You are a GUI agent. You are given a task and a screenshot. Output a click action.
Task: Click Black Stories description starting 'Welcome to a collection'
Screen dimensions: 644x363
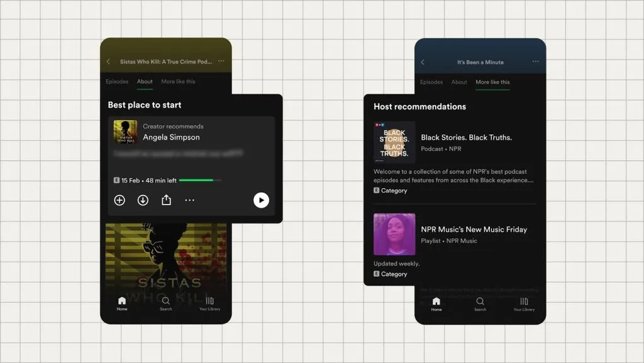click(x=453, y=176)
